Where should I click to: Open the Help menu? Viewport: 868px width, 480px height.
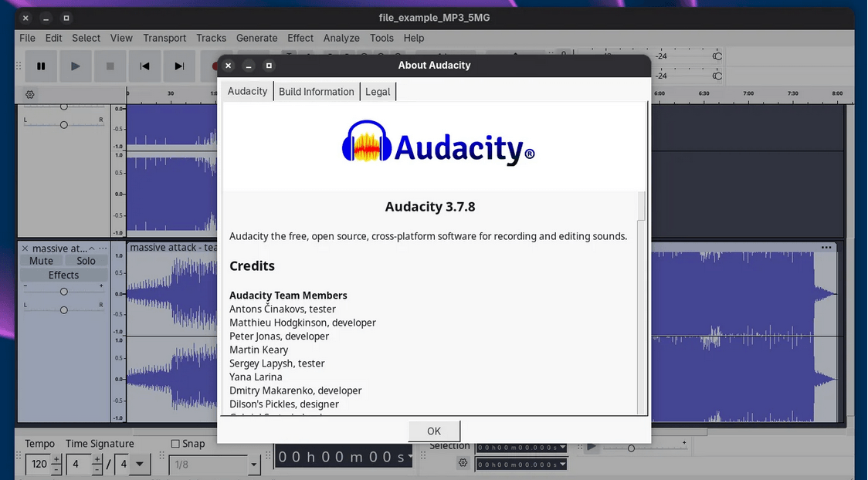pos(413,38)
